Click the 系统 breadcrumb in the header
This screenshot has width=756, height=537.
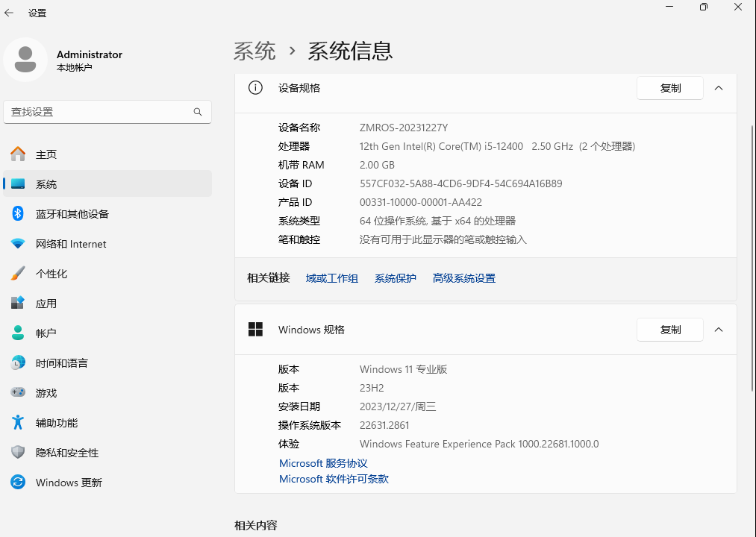[x=254, y=51]
